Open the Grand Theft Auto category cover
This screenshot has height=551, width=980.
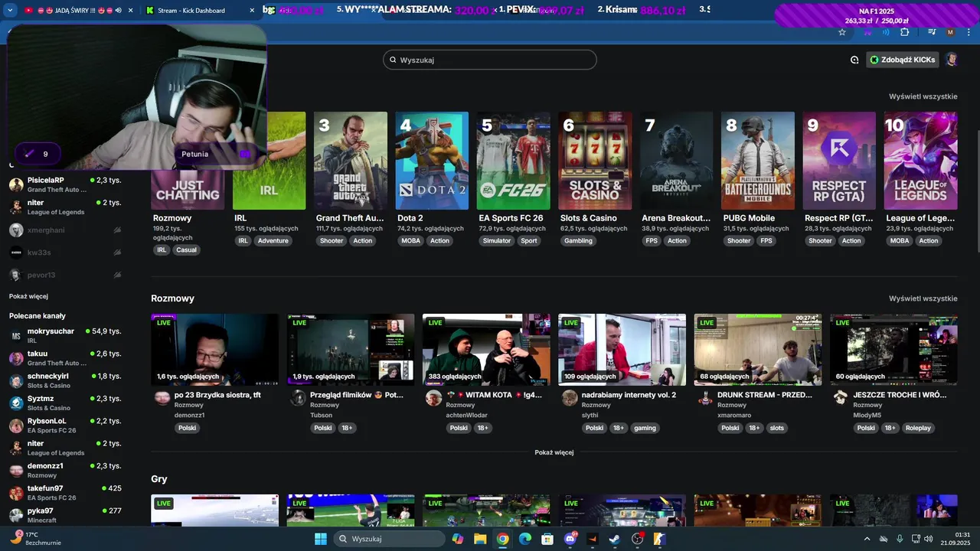[x=351, y=161]
